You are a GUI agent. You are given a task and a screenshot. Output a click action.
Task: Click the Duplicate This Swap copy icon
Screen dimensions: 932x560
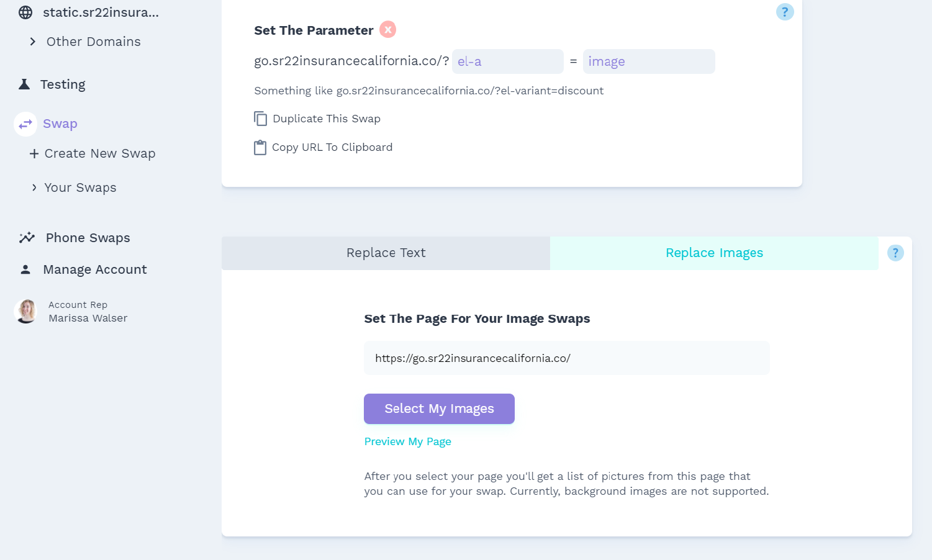pos(260,118)
